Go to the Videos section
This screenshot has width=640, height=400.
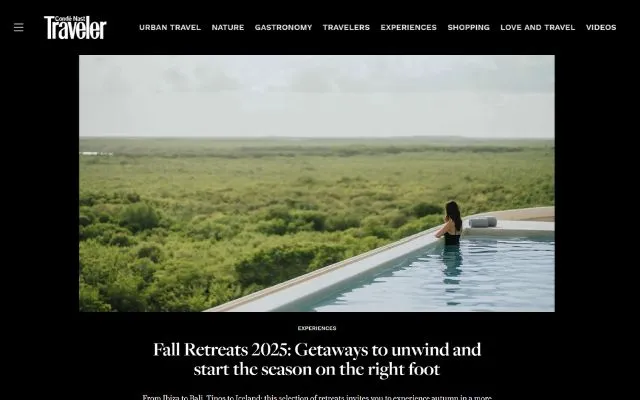coord(601,27)
